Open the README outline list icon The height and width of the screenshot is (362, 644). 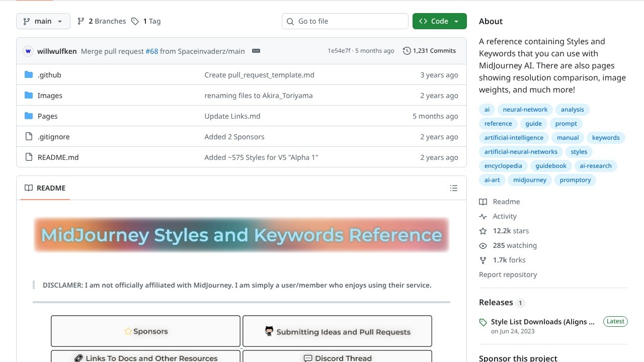coord(453,188)
